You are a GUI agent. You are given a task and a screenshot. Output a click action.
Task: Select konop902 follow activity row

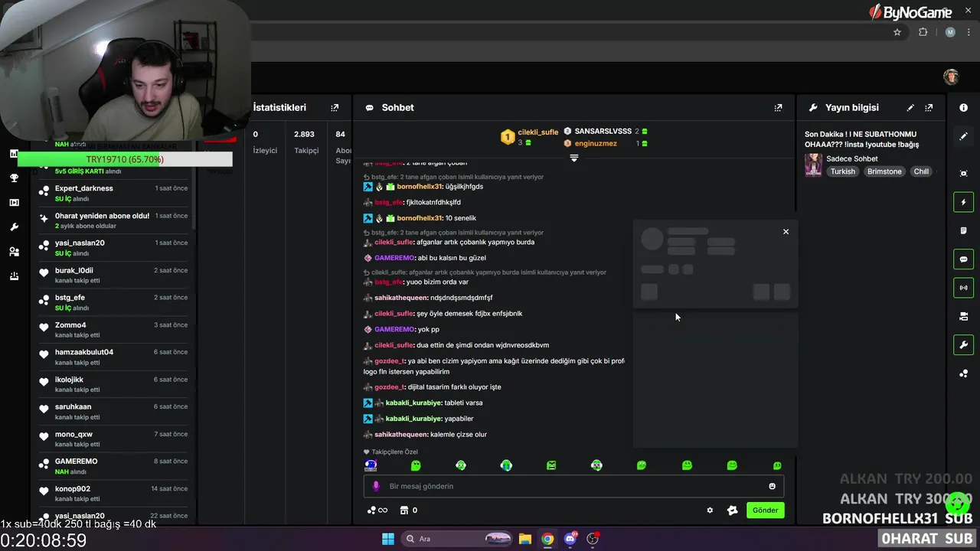pos(113,494)
